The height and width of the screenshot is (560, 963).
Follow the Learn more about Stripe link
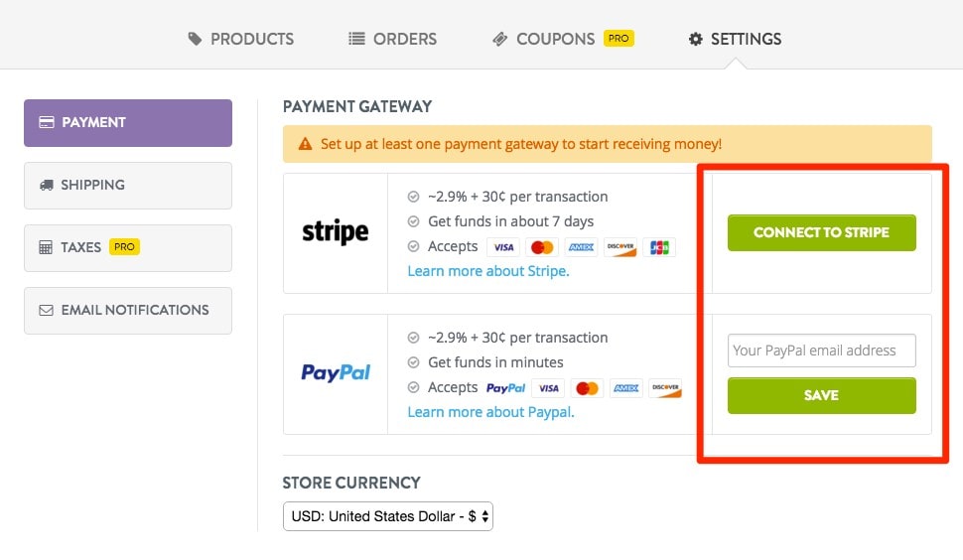coord(488,271)
